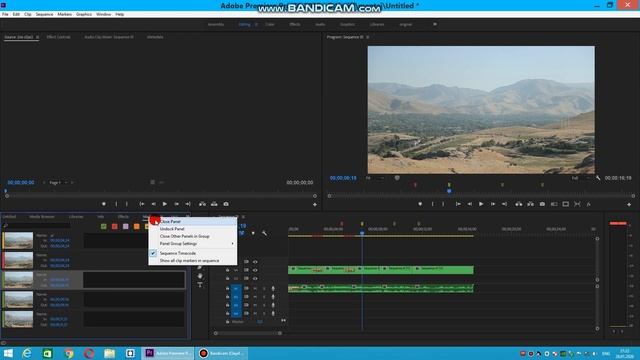Step back one frame in Program monitor

[x=470, y=204]
